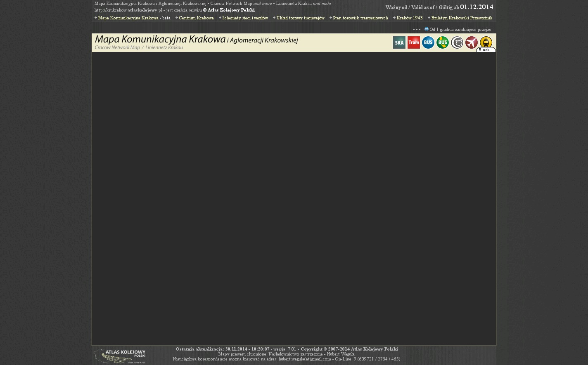The image size is (588, 365).
Task: Open the green telephone BUS icon
Action: click(x=443, y=42)
